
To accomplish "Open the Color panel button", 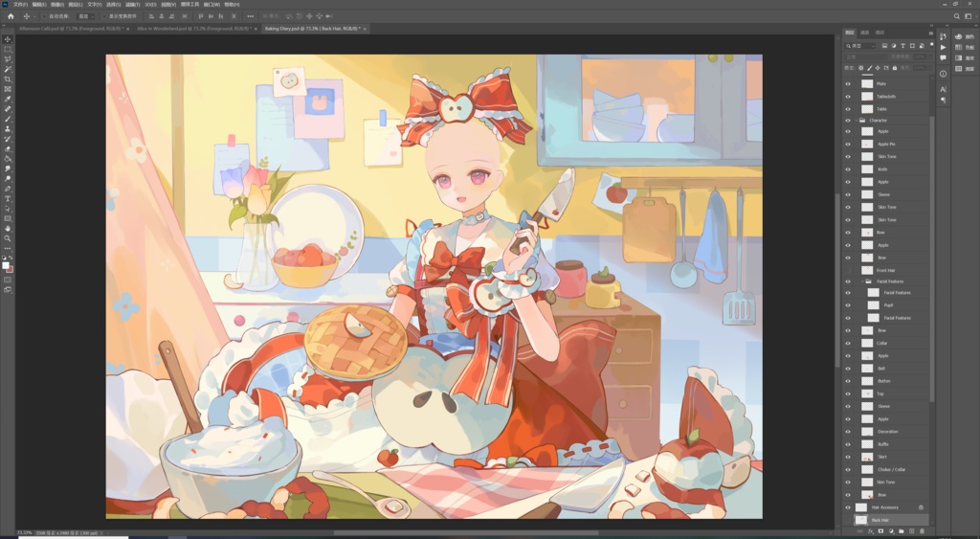I will pos(965,37).
